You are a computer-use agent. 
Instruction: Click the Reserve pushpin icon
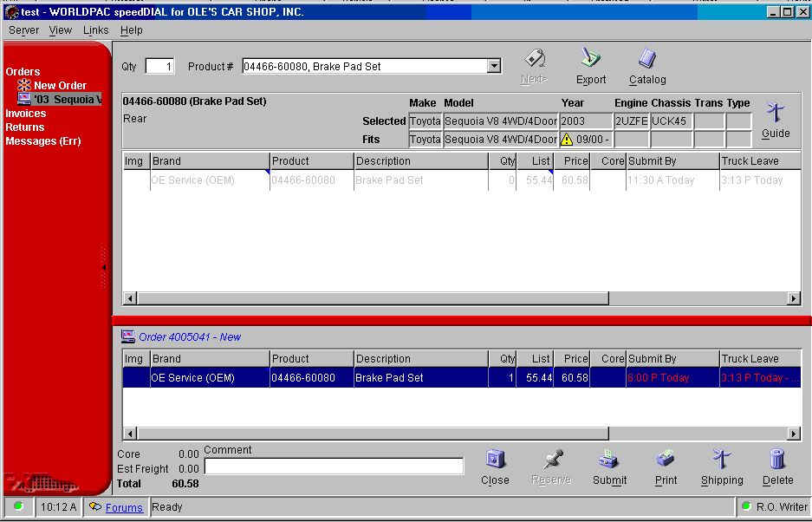point(552,460)
